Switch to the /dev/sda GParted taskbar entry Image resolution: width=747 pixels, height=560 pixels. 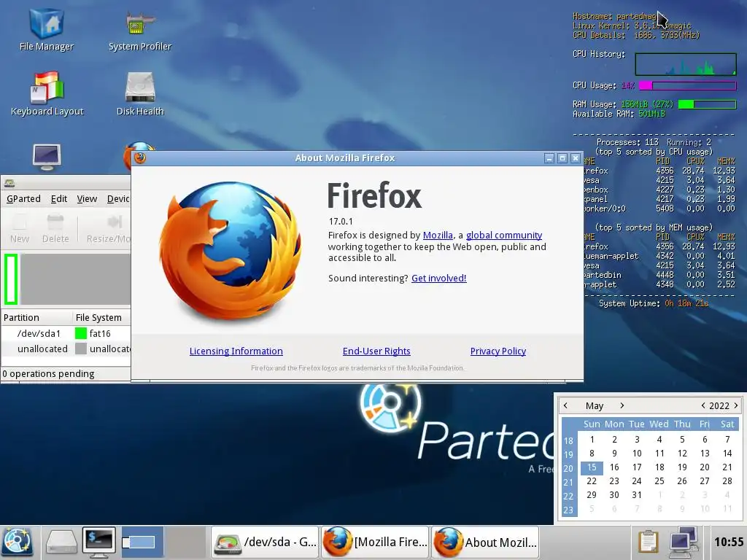tap(266, 542)
